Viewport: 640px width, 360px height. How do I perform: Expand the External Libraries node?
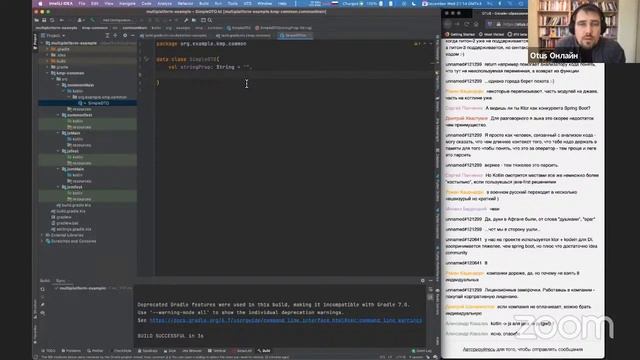point(42,235)
